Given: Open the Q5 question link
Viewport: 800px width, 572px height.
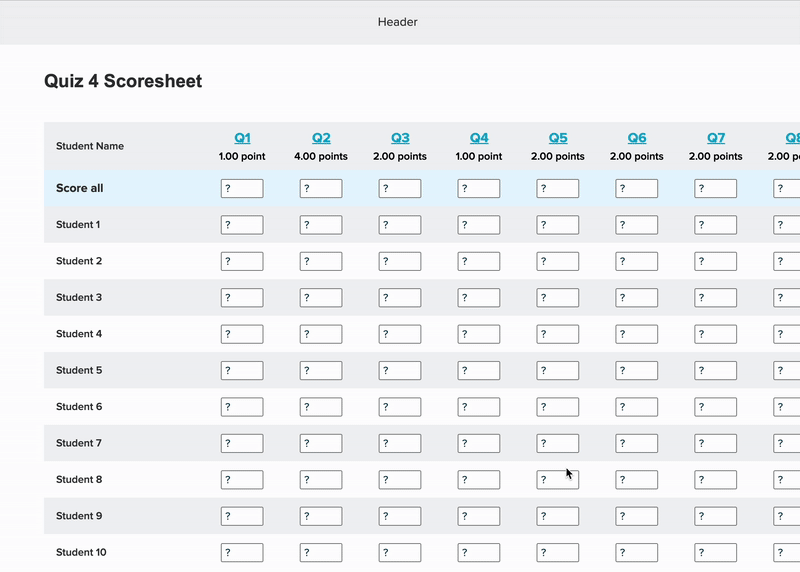Looking at the screenshot, I should point(558,138).
